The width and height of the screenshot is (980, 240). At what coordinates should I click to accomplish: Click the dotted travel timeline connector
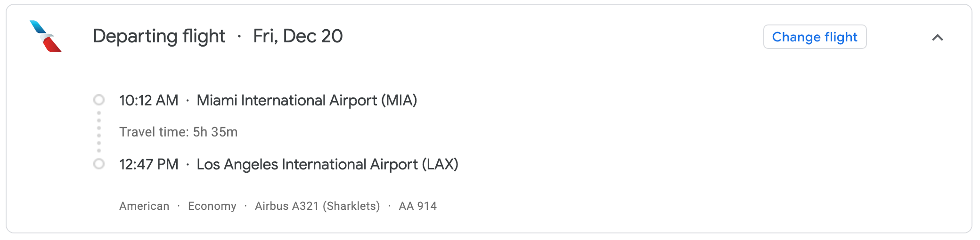[99, 132]
